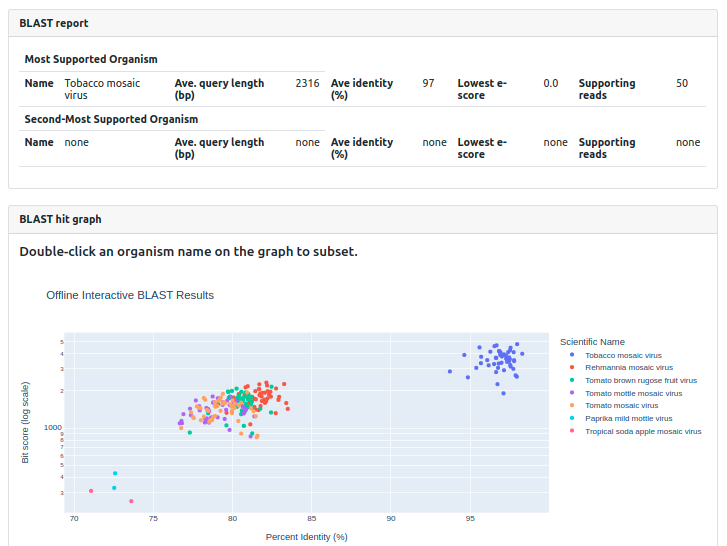Screen dimensions: 727x546
Task: Select the Offline Interactive BLAST Results plot title
Action: click(x=130, y=295)
